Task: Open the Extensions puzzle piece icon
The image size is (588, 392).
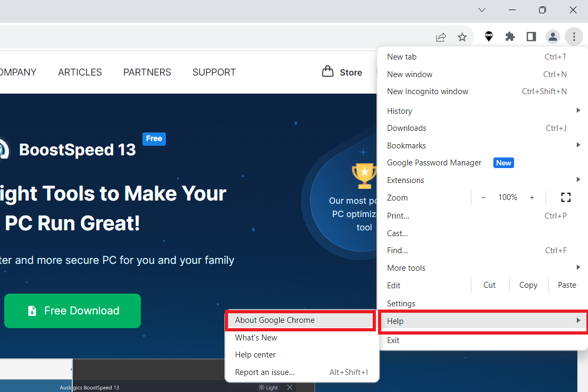Action: pyautogui.click(x=510, y=36)
